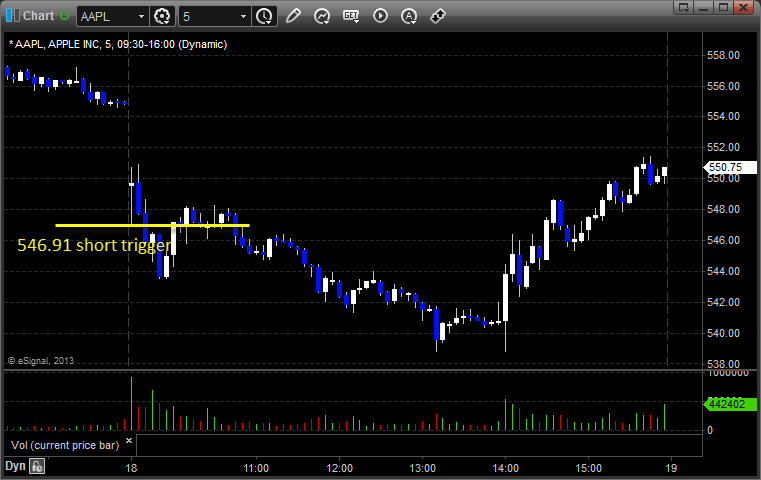Click the 556.00 price axis label
The width and height of the screenshot is (761, 480).
(x=723, y=86)
